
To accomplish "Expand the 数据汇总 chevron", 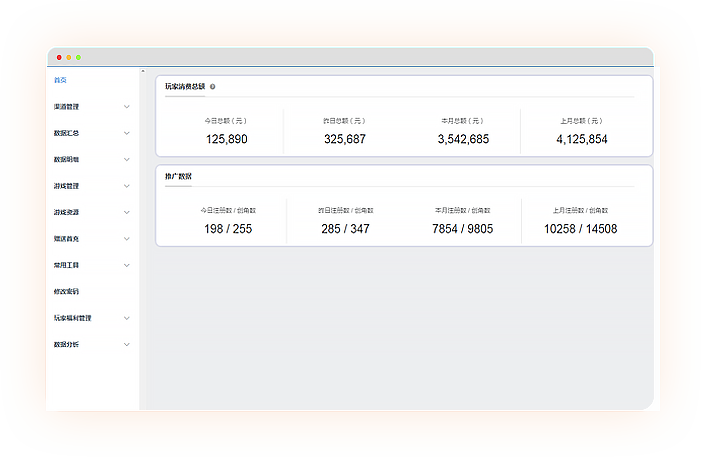I will (127, 133).
